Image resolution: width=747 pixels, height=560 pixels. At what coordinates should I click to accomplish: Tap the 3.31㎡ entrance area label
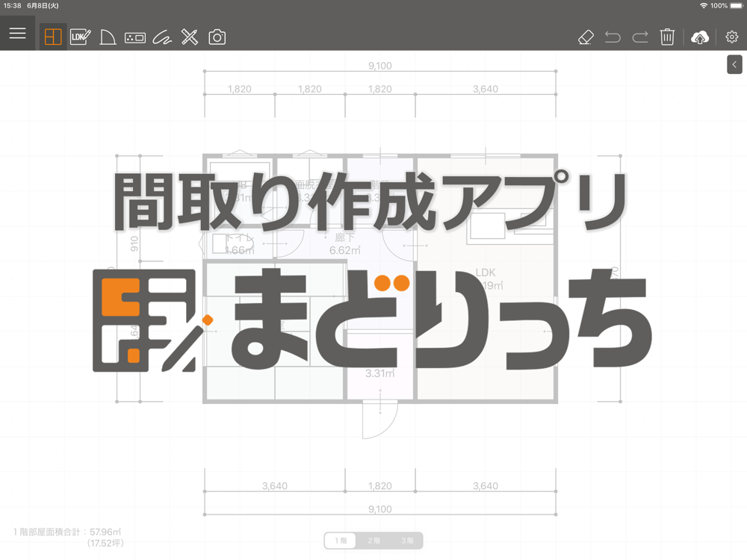click(x=379, y=373)
